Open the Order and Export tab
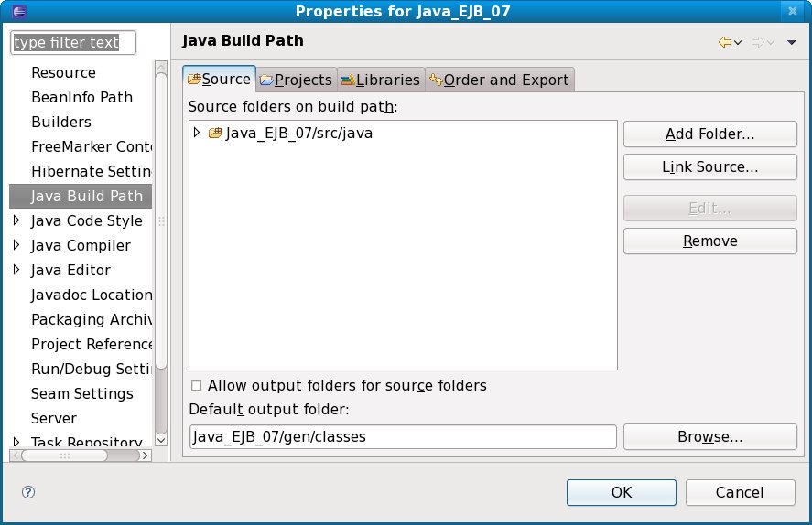Viewport: 812px width, 525px height. pyautogui.click(x=499, y=80)
